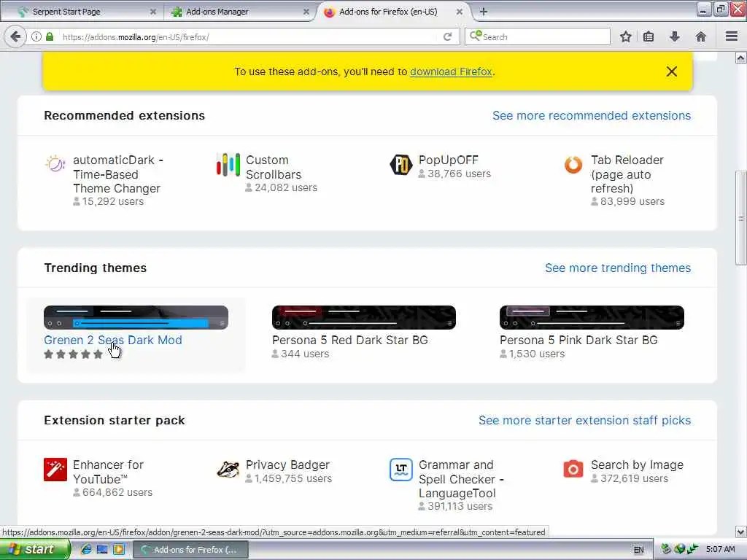Click the green padlock security icon

point(50,36)
